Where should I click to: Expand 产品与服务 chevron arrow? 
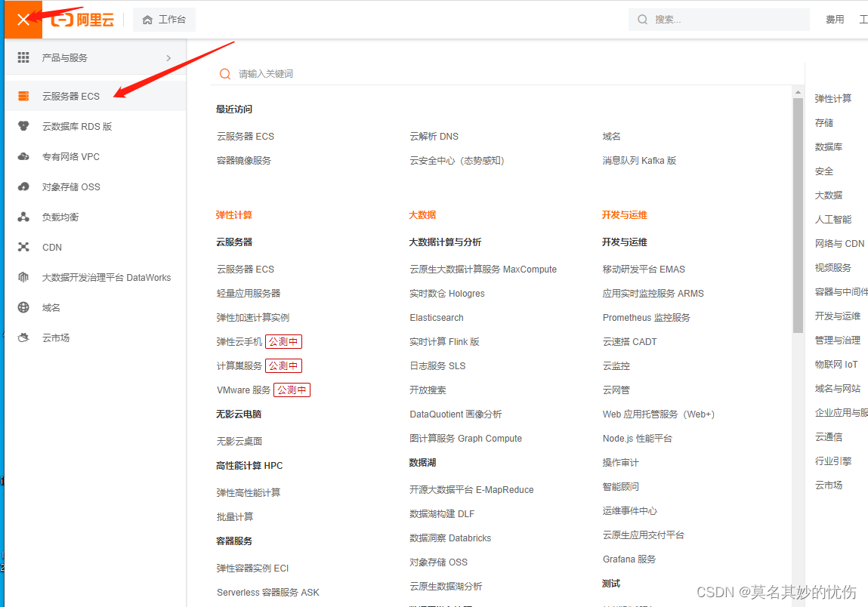point(168,58)
